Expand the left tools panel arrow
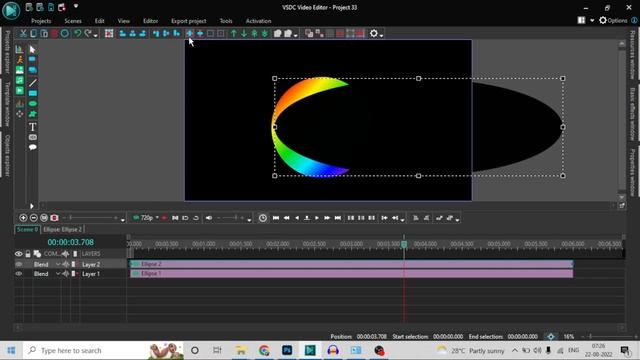This screenshot has width=640, height=360. pos(31,206)
